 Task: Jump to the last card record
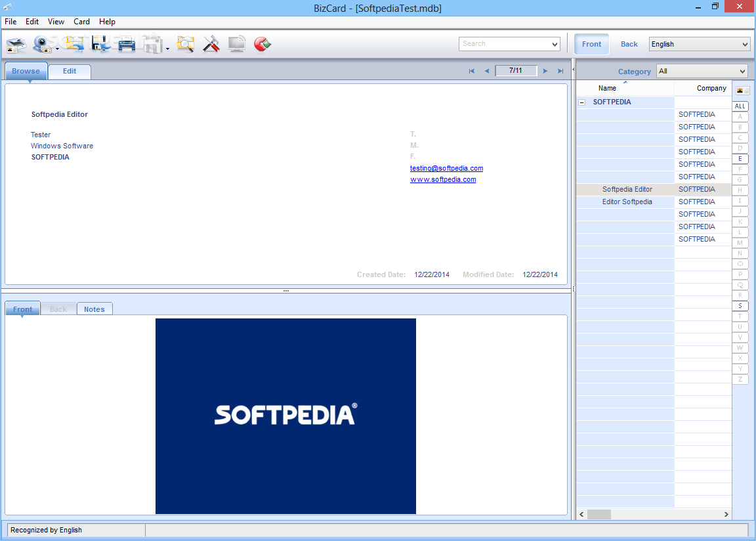coord(560,71)
